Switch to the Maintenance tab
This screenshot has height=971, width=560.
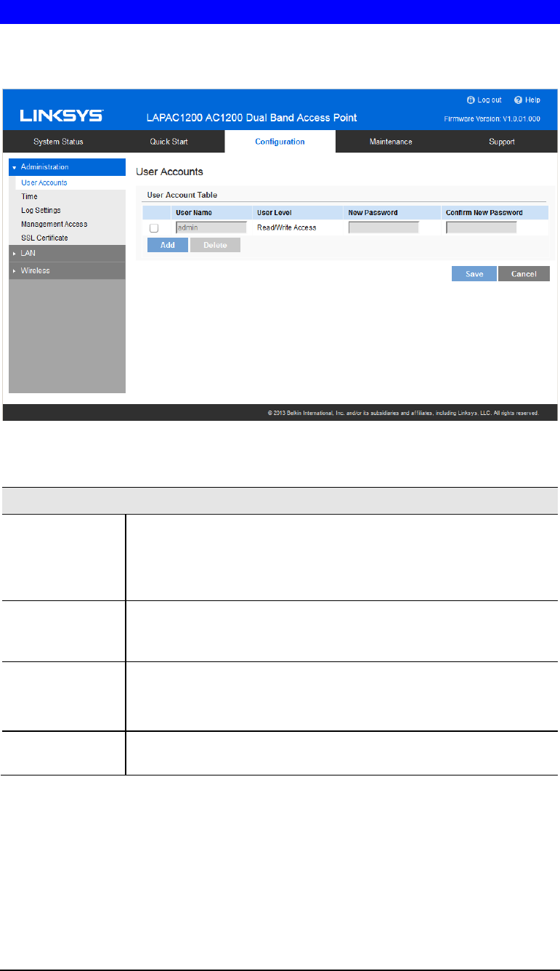click(391, 142)
